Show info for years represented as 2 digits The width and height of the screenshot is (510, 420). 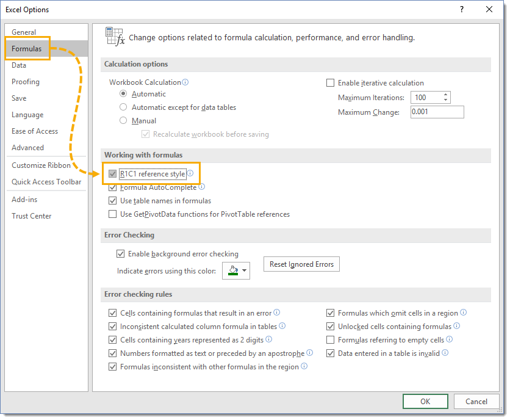(x=268, y=339)
